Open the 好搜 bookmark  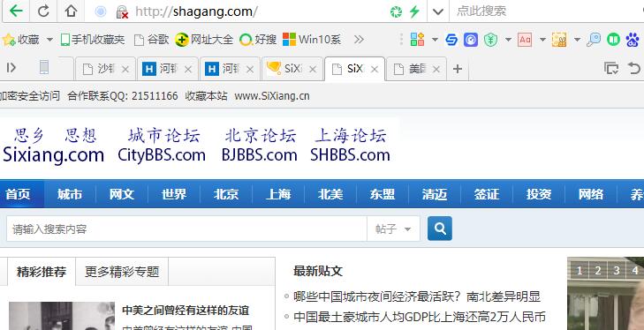pyautogui.click(x=258, y=40)
